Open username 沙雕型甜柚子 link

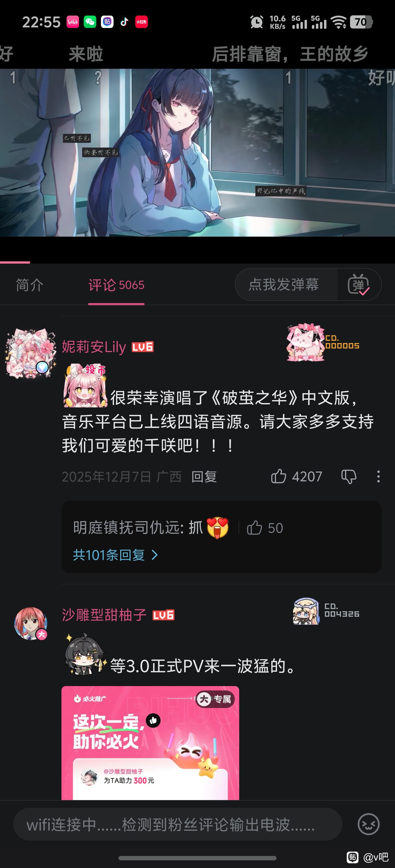pos(104,615)
